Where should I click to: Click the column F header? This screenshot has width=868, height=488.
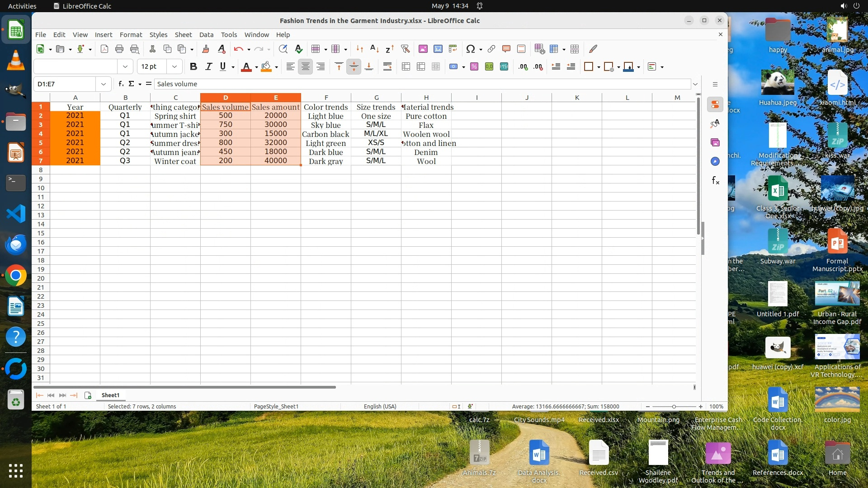click(326, 98)
